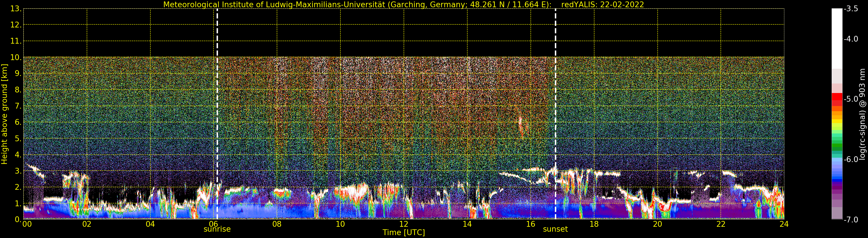Image resolution: width=868 pixels, height=238 pixels.
Task: Click the plot title text at top
Action: pyautogui.click(x=403, y=5)
